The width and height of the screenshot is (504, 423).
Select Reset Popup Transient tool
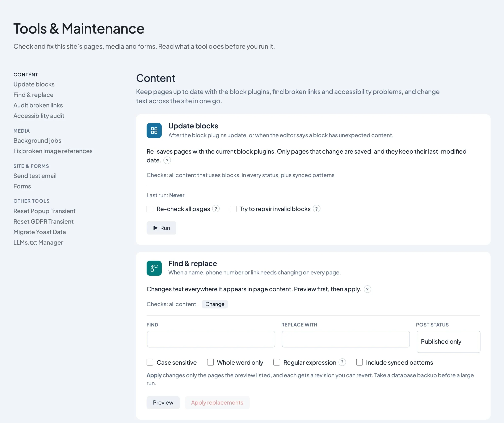pos(44,211)
